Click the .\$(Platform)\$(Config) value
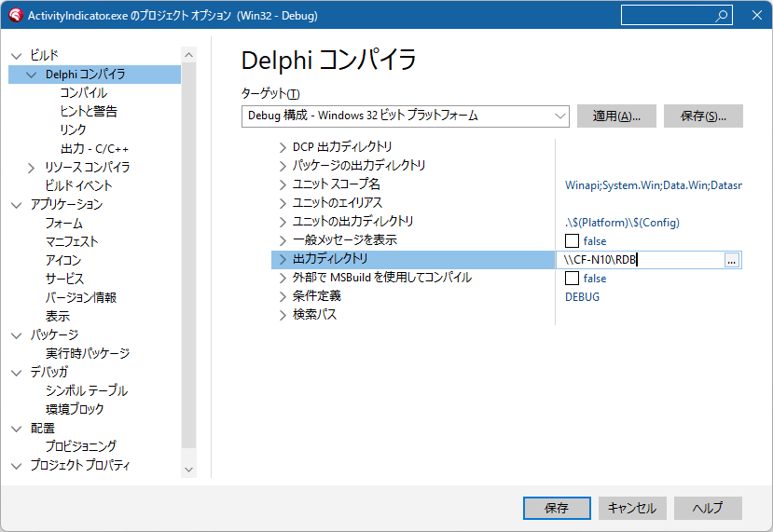The width and height of the screenshot is (773, 532). pos(622,223)
